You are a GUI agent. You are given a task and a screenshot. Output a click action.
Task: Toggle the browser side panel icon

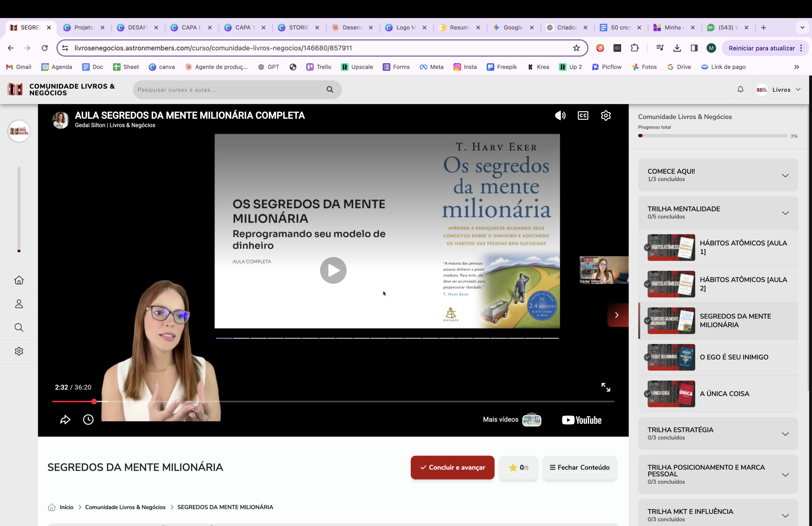tap(694, 48)
